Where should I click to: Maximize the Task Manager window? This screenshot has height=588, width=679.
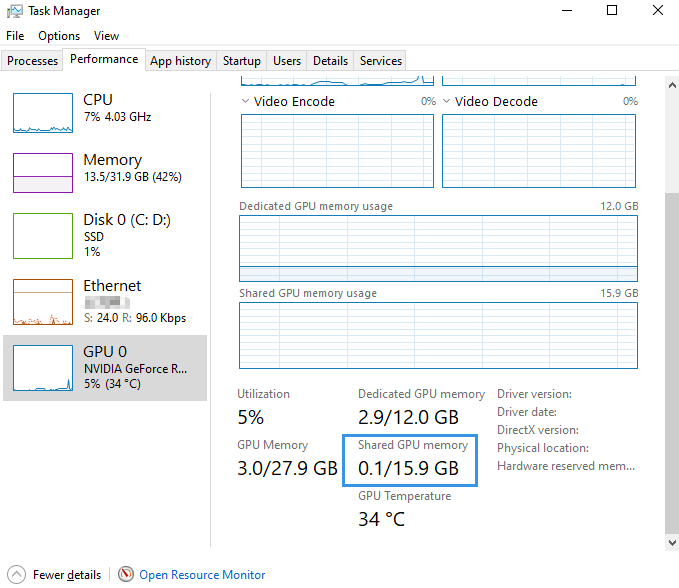tap(612, 10)
